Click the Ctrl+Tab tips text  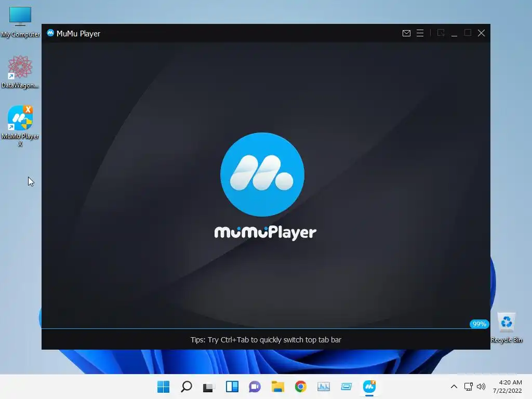265,340
